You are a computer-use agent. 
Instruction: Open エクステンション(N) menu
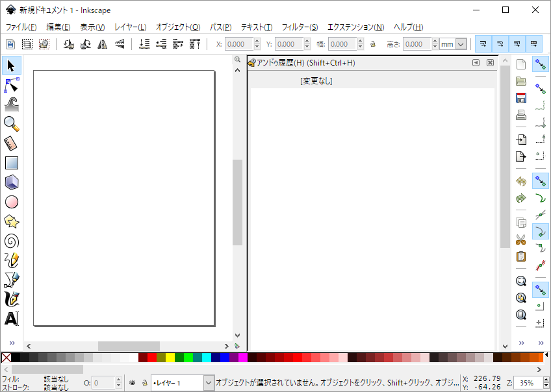(355, 27)
